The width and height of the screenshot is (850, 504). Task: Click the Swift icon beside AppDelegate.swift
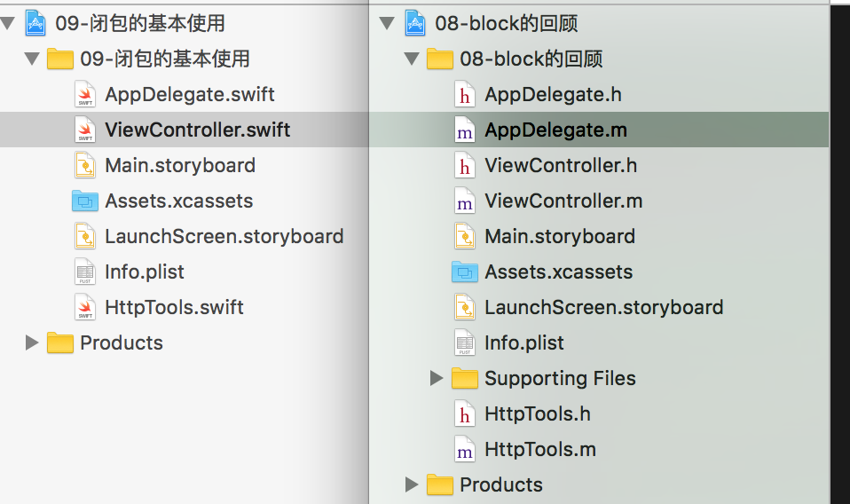[x=85, y=95]
